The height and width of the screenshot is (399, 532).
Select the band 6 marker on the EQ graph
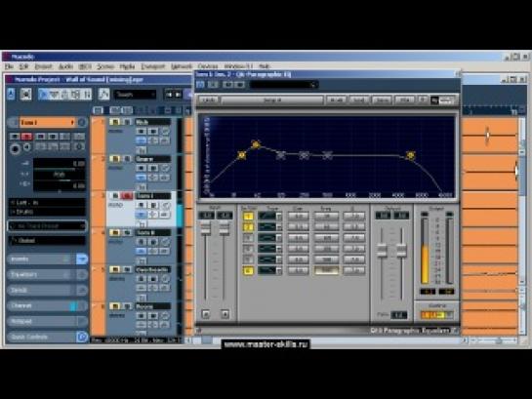411,155
